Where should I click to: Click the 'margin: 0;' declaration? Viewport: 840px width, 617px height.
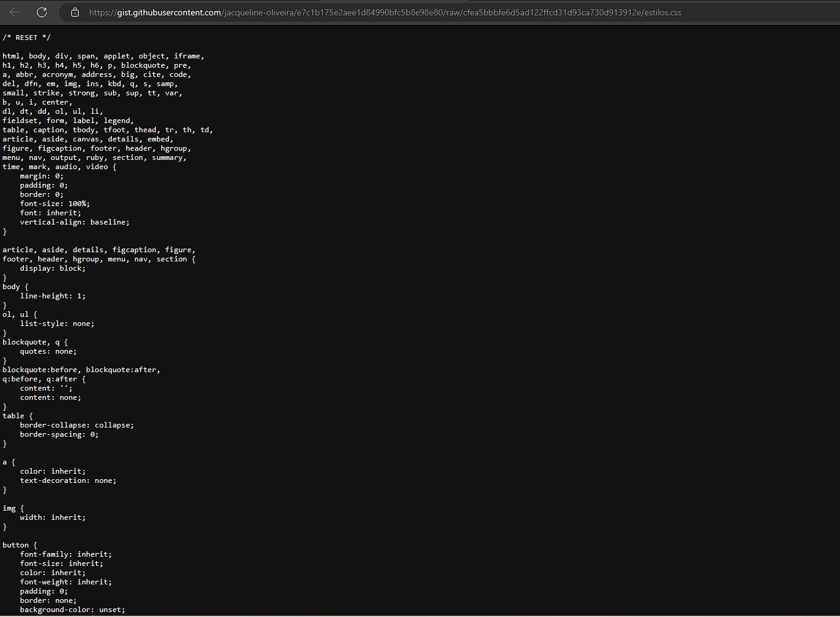[x=42, y=176]
